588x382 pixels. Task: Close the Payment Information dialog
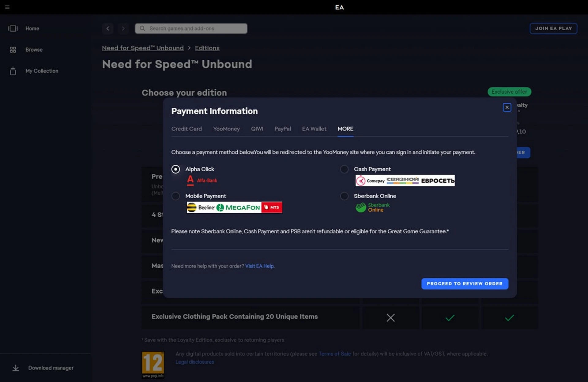click(x=507, y=107)
